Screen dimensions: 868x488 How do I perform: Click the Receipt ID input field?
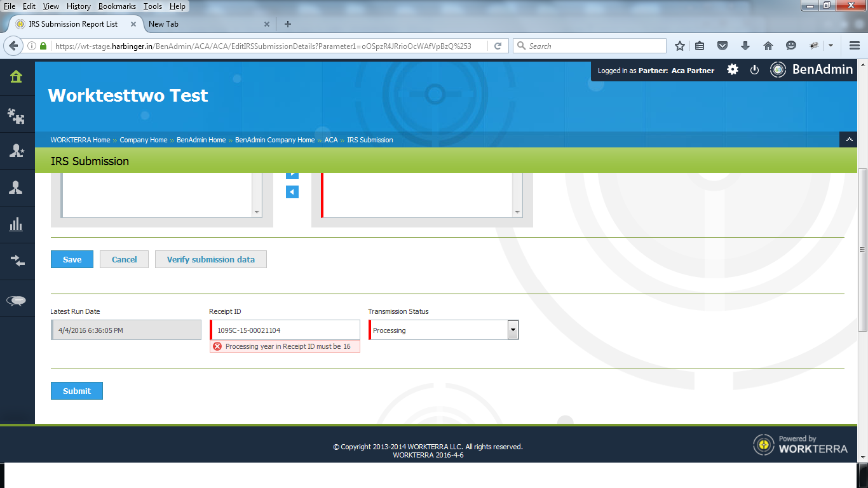pyautogui.click(x=286, y=330)
